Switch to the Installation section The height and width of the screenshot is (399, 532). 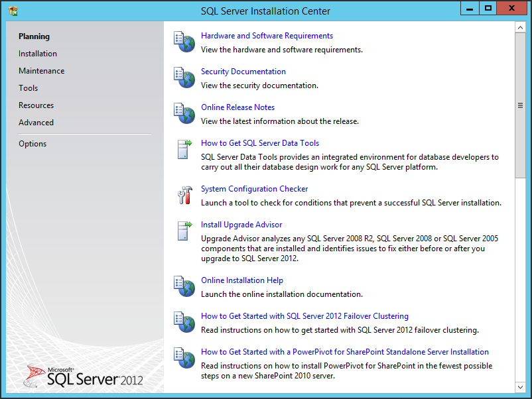coord(38,54)
